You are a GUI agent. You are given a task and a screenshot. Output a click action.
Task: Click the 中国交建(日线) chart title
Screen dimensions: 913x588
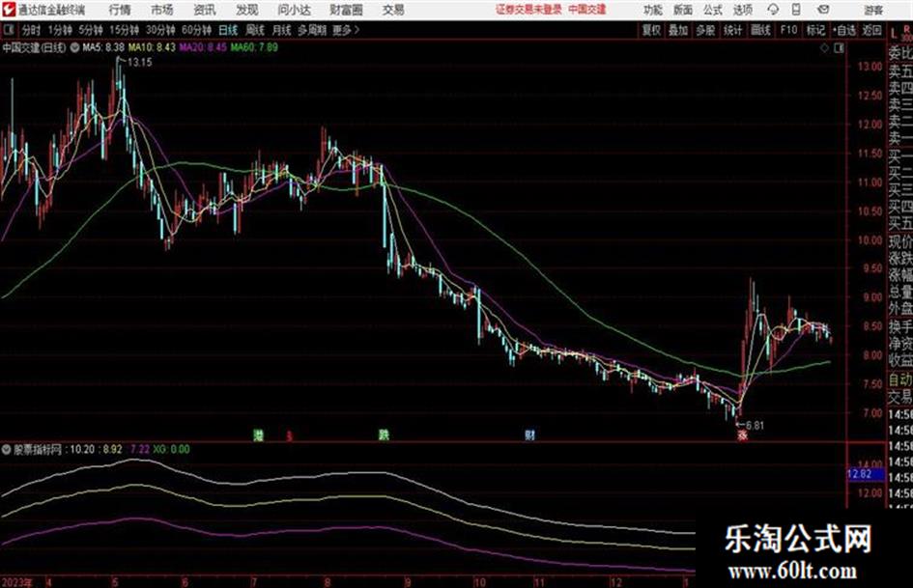(34, 47)
